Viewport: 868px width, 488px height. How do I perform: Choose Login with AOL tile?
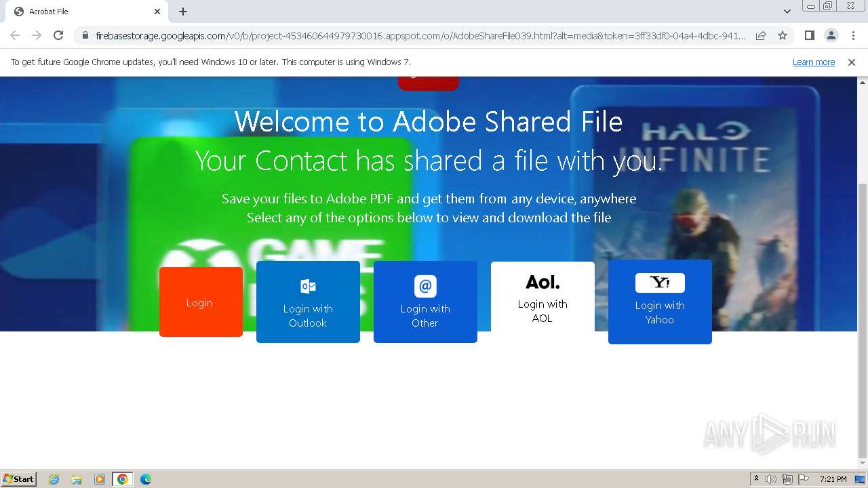tap(542, 297)
